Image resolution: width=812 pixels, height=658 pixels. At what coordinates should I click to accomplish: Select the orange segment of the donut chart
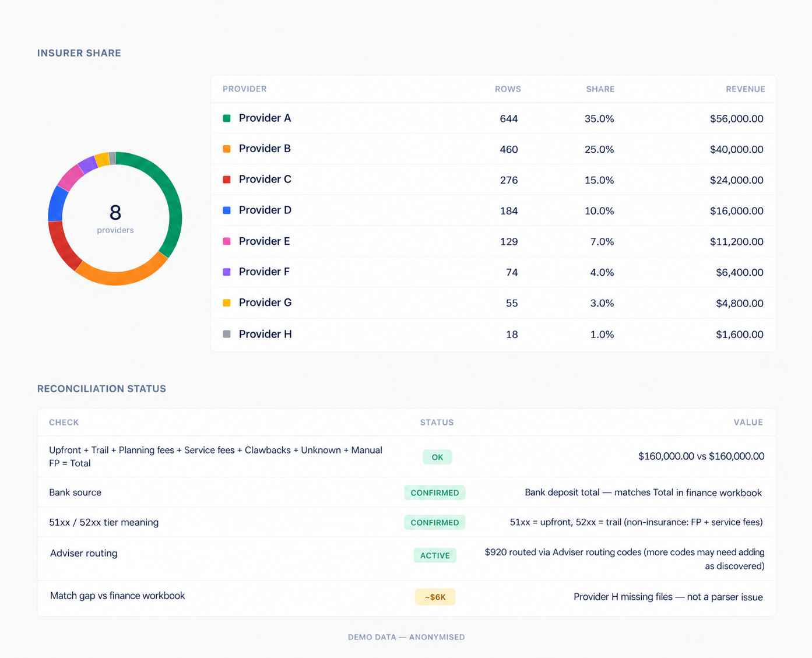pos(122,277)
